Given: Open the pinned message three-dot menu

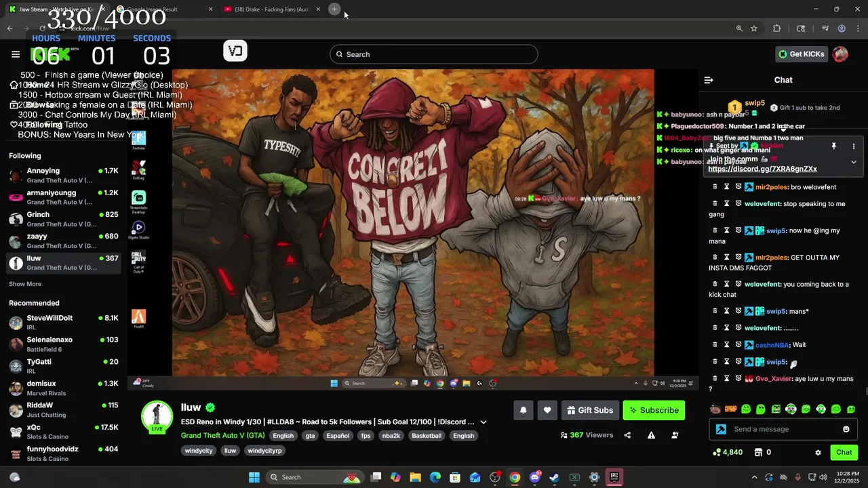Looking at the screenshot, I should (854, 146).
